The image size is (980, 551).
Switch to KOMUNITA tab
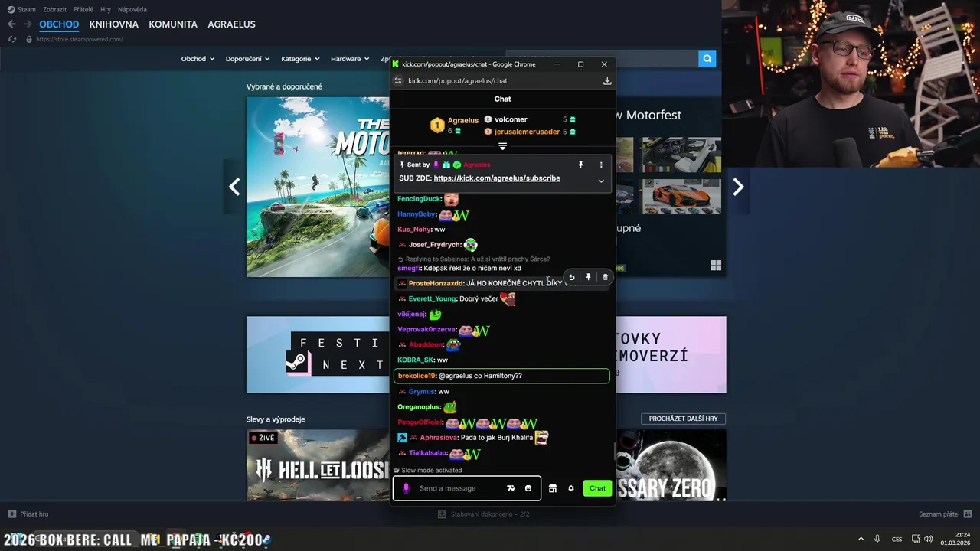coord(173,24)
